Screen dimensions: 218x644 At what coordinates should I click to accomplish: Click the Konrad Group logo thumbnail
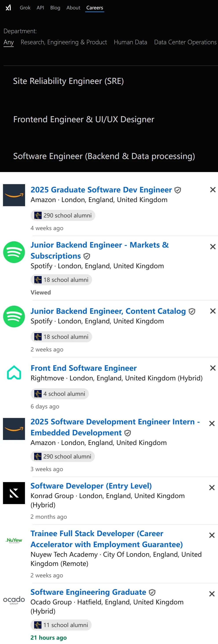14,493
